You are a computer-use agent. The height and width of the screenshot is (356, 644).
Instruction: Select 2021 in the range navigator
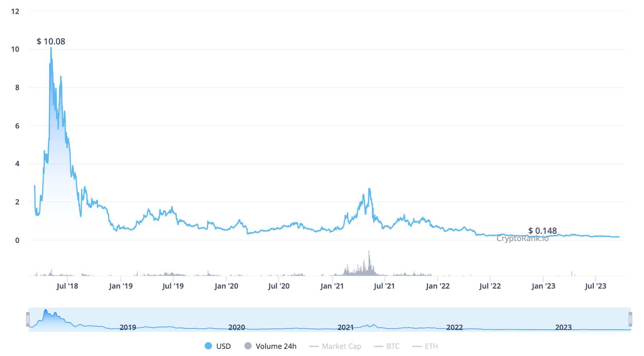(x=346, y=327)
